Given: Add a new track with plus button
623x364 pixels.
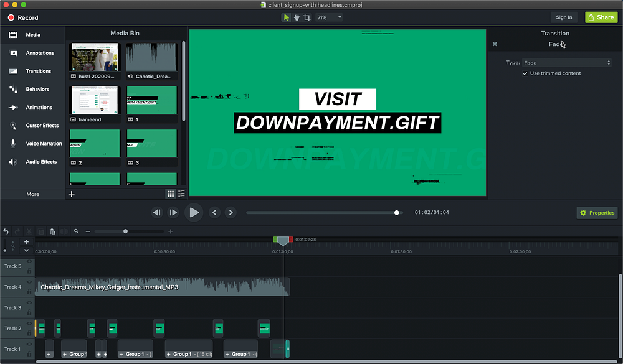Looking at the screenshot, I should click(x=26, y=241).
